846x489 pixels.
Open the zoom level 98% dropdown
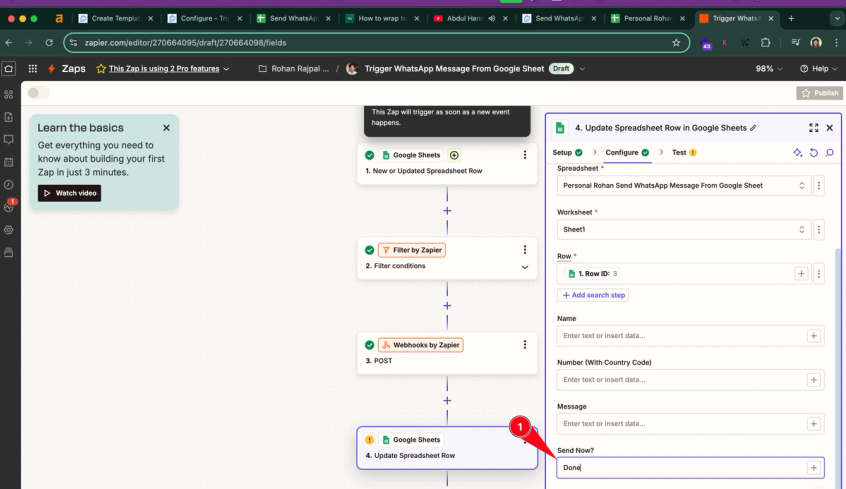769,69
